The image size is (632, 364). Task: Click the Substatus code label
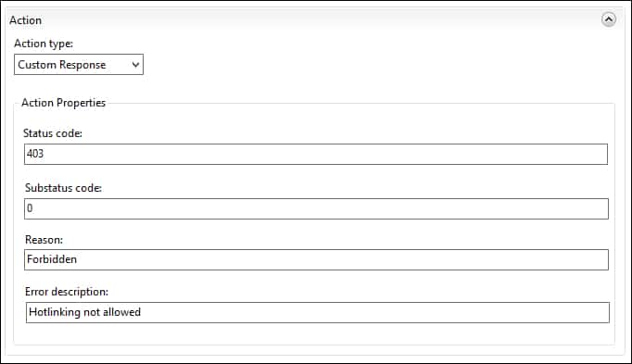(63, 188)
